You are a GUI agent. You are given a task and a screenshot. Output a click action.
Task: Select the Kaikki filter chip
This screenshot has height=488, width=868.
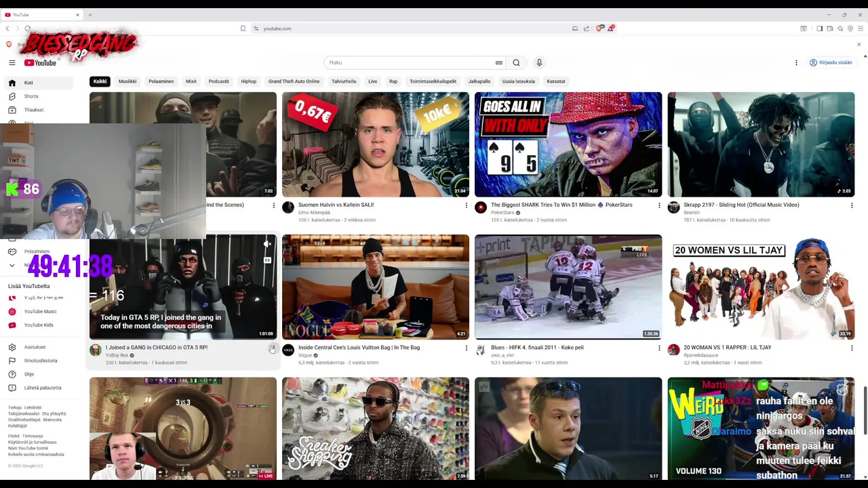(100, 81)
